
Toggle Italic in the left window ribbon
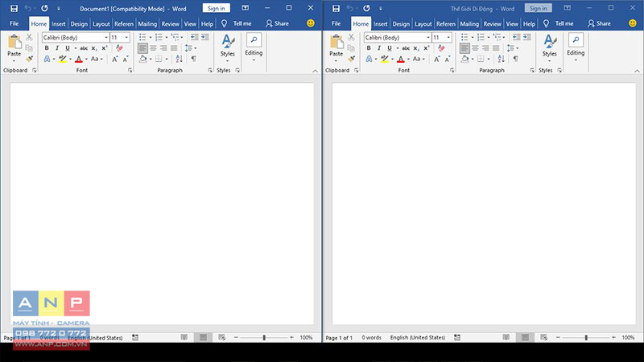point(57,48)
